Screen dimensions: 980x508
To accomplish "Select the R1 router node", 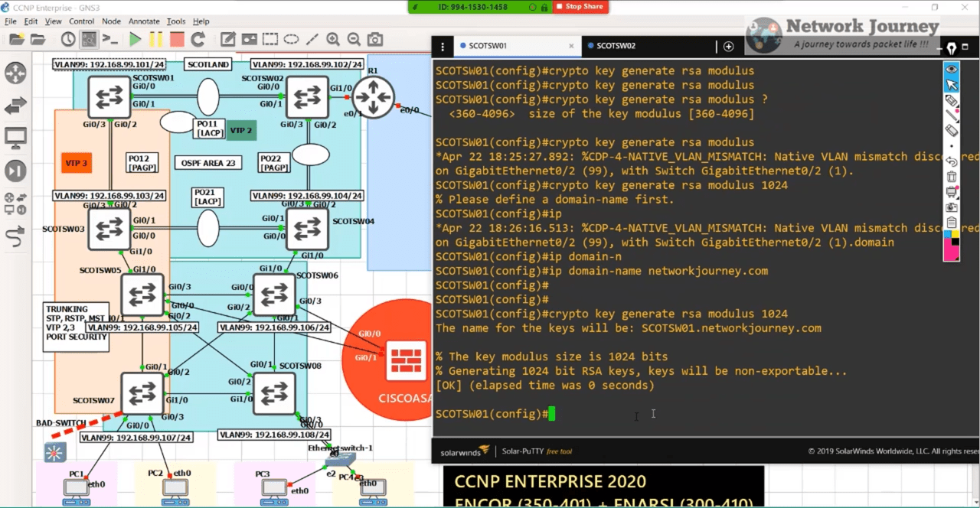I will [372, 96].
